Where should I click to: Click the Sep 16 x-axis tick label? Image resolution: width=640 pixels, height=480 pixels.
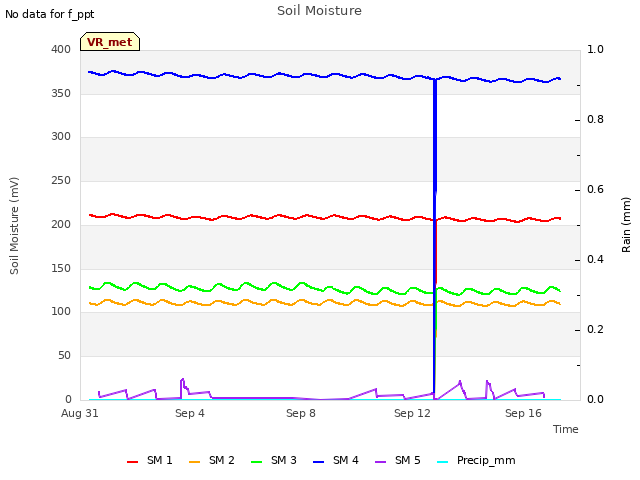523,413
